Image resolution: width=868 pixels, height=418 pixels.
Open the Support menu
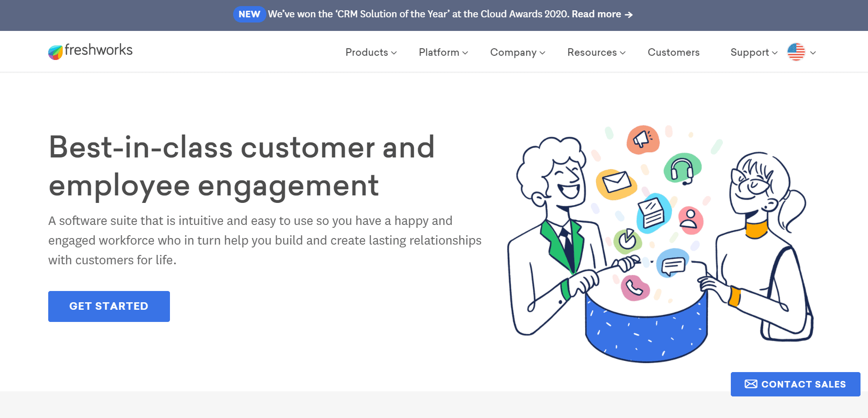click(x=753, y=52)
